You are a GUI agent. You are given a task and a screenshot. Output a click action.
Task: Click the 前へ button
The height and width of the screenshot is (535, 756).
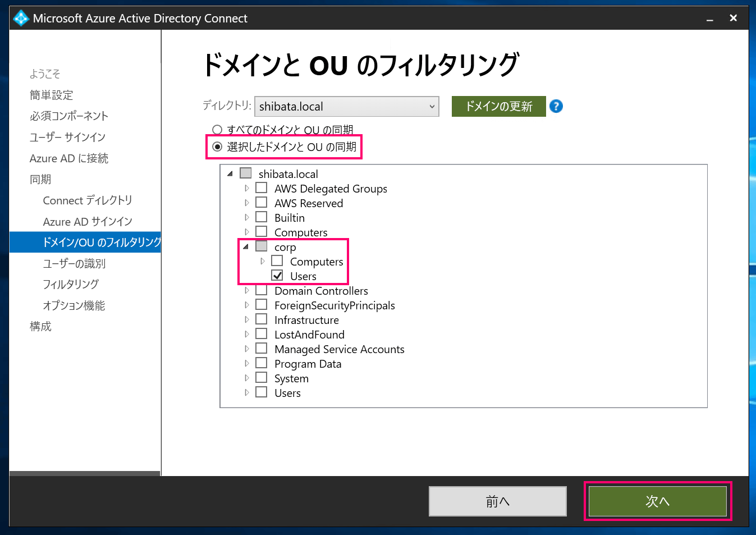(498, 501)
